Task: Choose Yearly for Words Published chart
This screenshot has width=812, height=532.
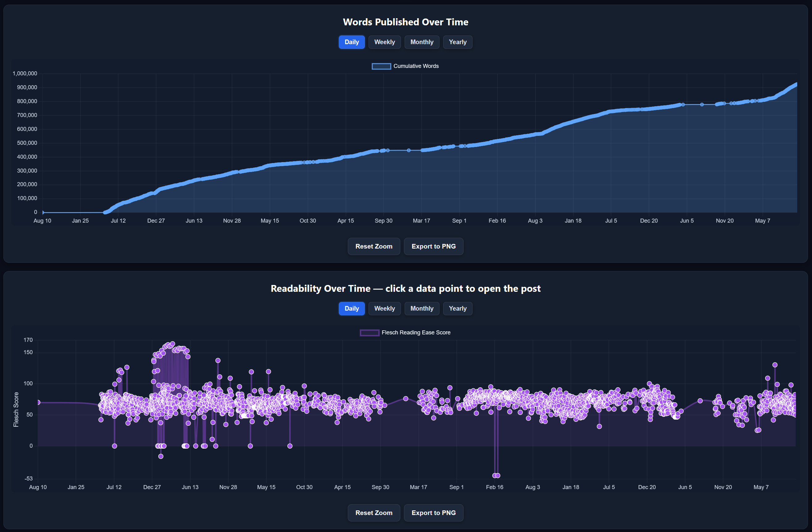Action: point(457,42)
